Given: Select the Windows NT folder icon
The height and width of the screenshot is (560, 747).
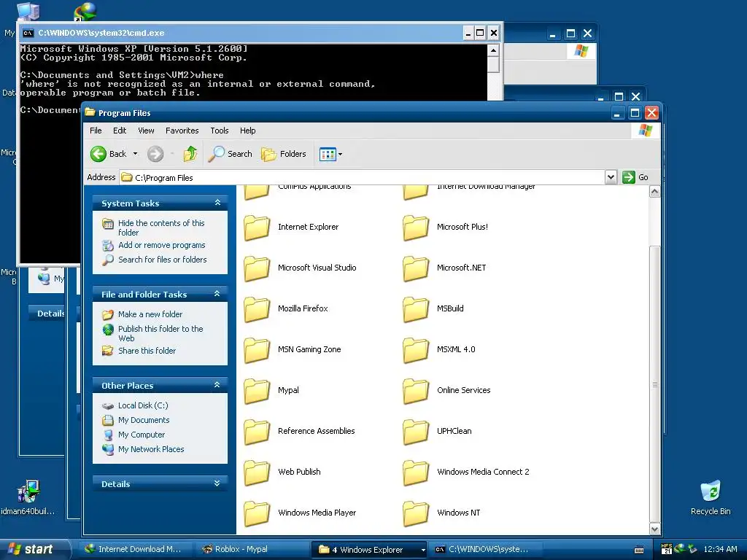Looking at the screenshot, I should point(416,513).
